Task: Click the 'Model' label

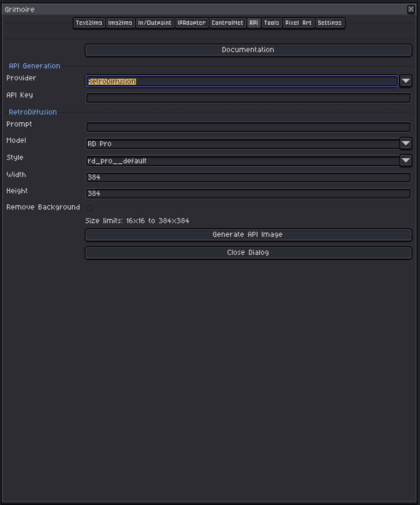Action: pyautogui.click(x=16, y=140)
